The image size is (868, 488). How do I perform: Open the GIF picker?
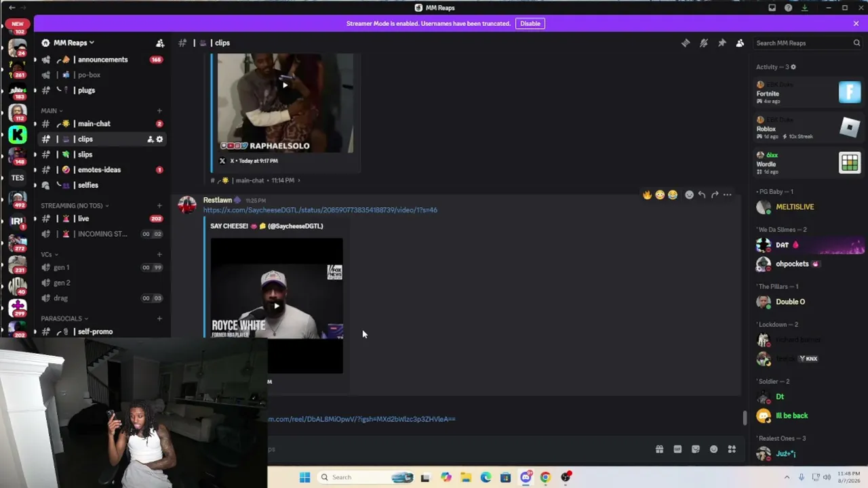coord(677,449)
